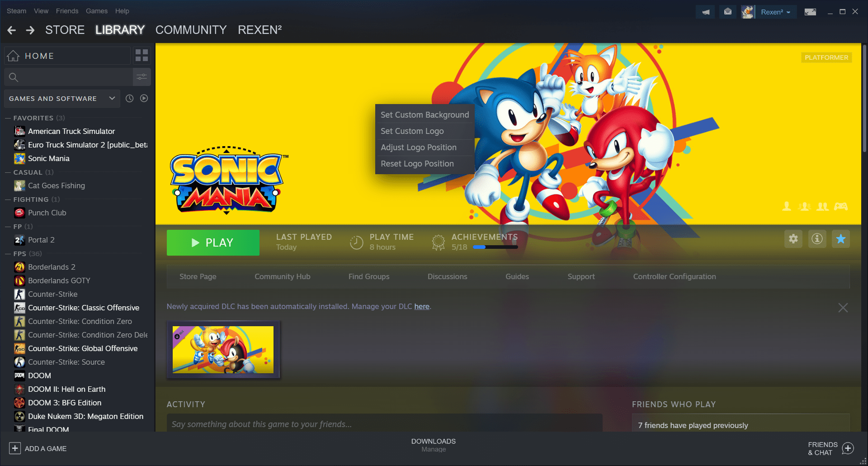Open search filters with the sliders icon
868x466 pixels.
click(142, 77)
